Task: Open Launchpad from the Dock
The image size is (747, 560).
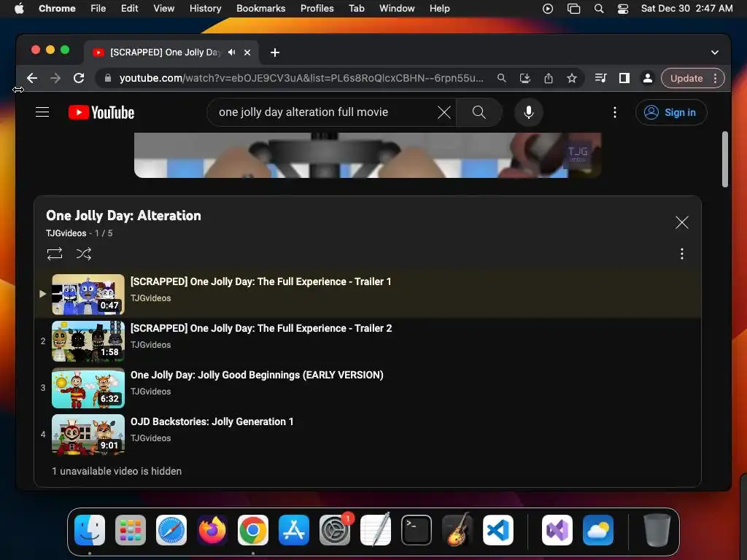Action: (x=131, y=530)
